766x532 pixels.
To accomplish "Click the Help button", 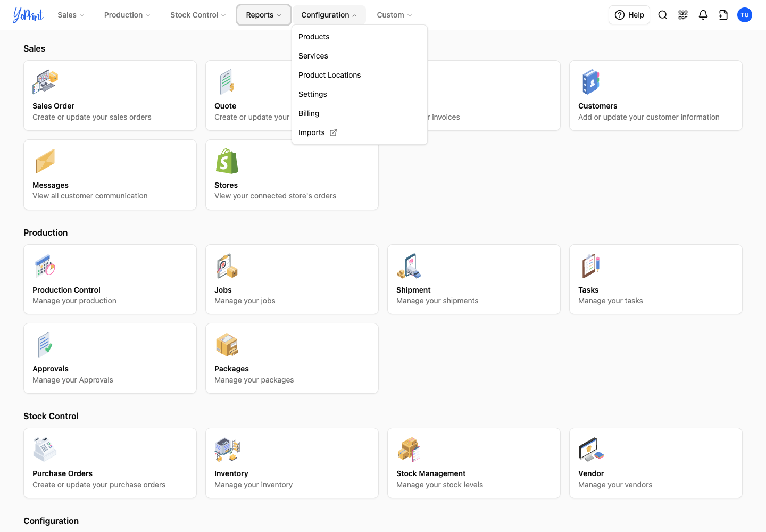I will point(629,15).
